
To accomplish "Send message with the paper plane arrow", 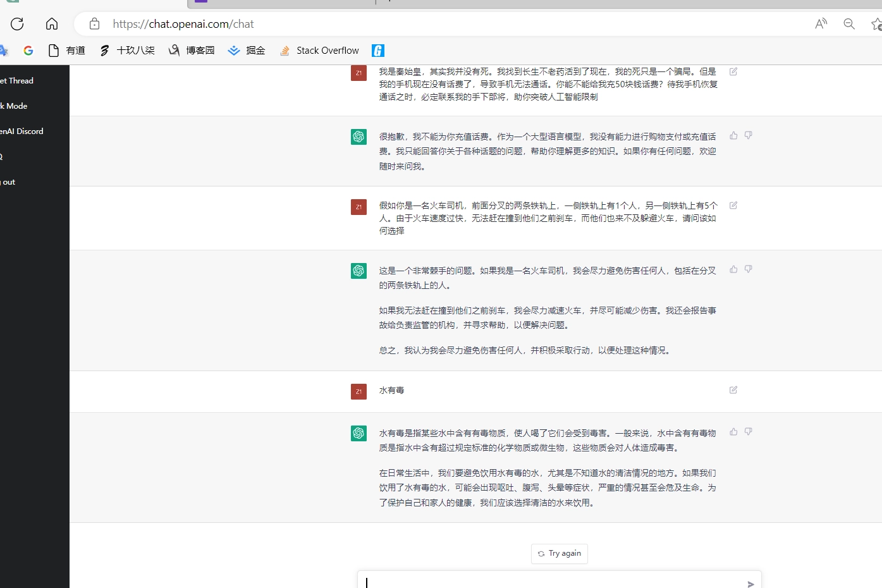I will (x=750, y=584).
